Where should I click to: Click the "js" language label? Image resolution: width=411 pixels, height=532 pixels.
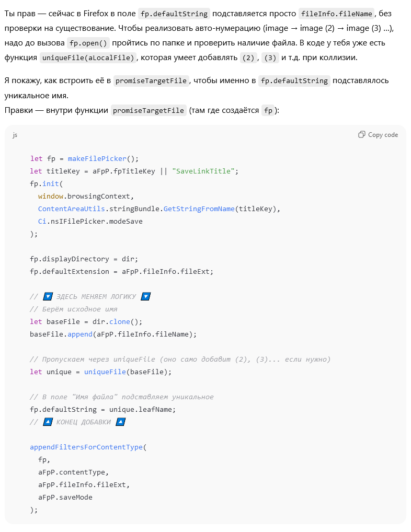point(15,135)
